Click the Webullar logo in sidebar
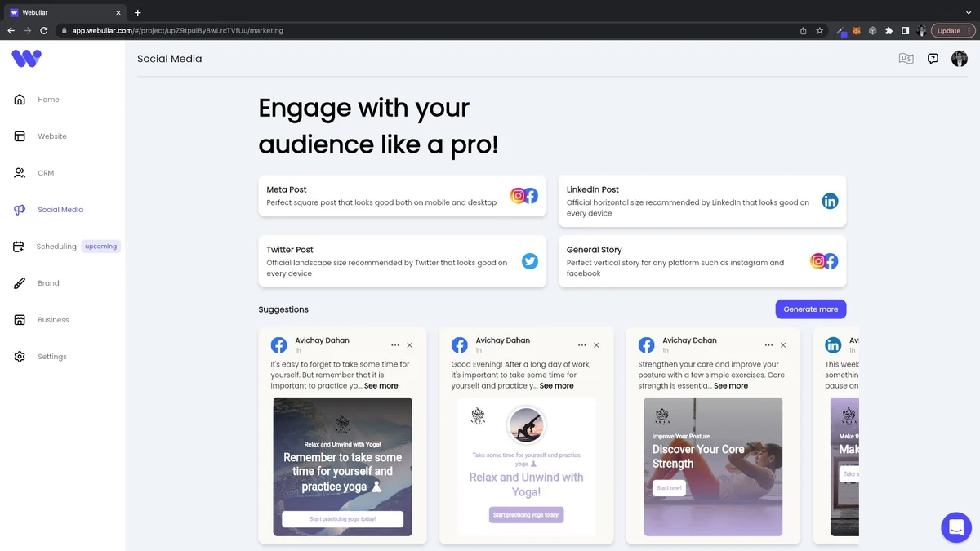The width and height of the screenshot is (980, 551). pos(26,59)
